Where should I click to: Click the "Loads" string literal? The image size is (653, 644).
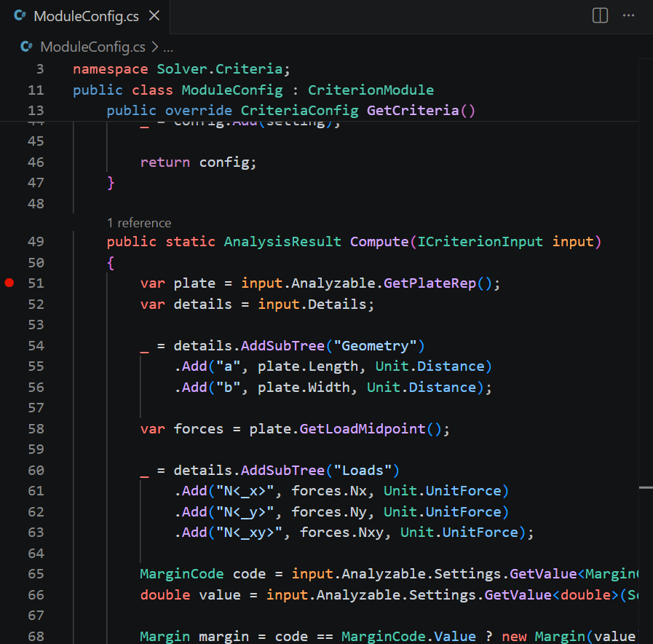pos(363,471)
